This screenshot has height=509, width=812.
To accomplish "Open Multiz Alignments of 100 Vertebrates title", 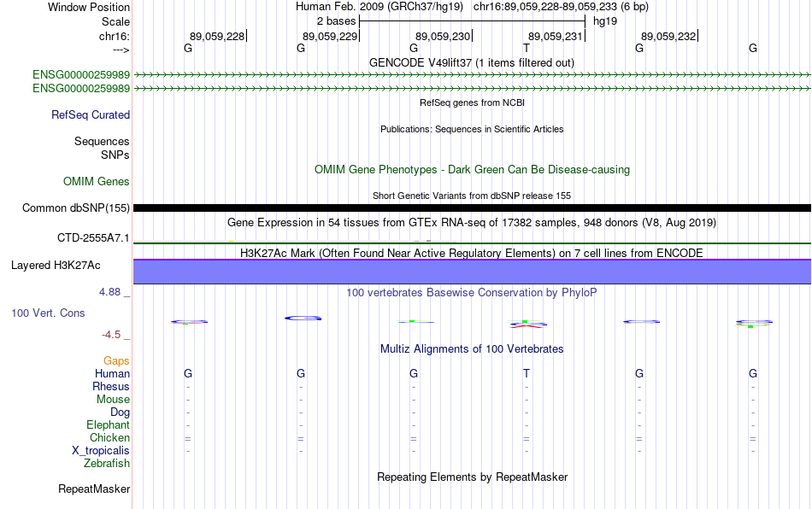I will click(x=472, y=348).
